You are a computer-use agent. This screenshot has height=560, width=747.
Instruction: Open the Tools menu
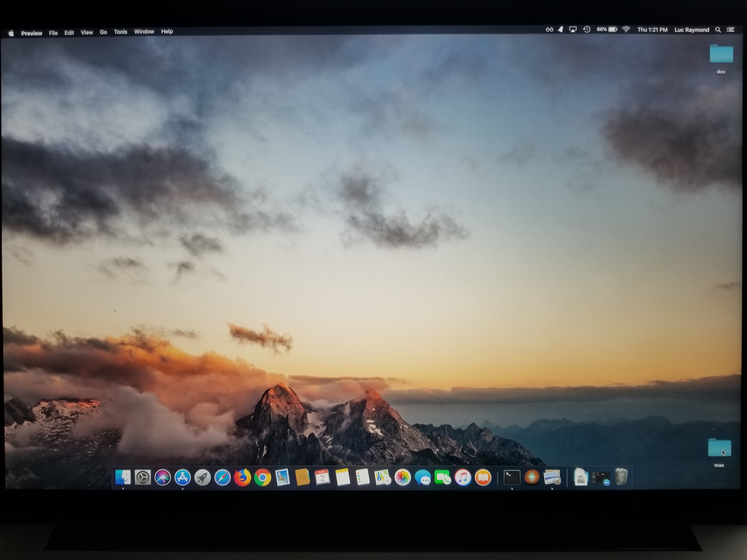coord(121,32)
